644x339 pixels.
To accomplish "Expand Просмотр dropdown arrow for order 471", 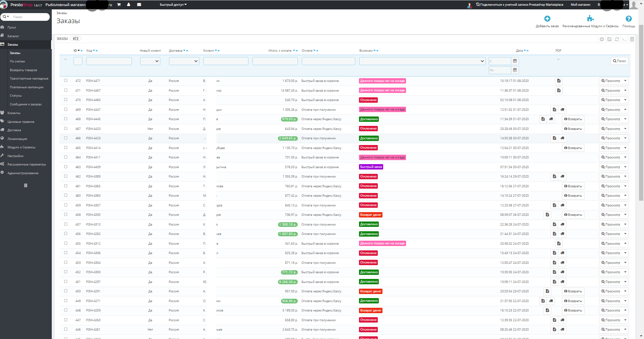I will click(x=625, y=90).
